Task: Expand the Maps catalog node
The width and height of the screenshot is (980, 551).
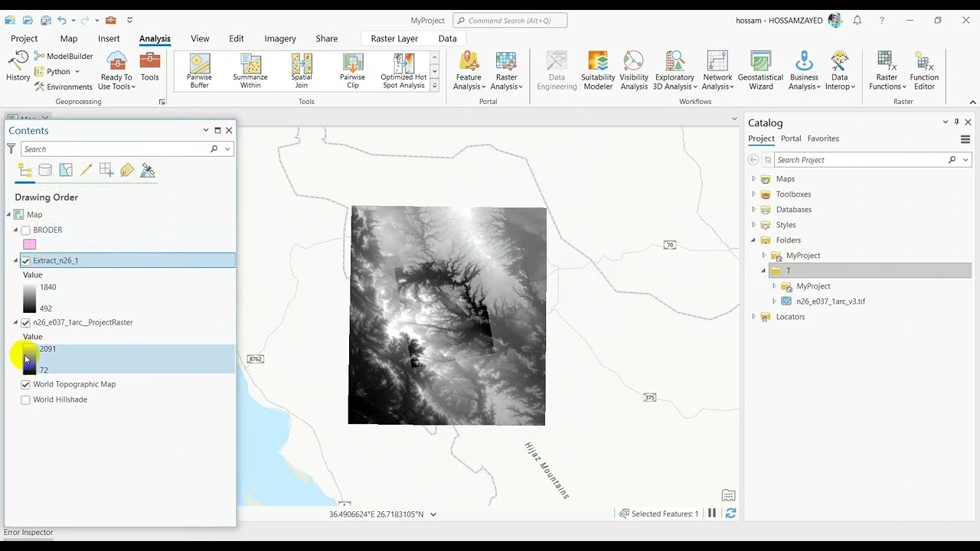Action: [753, 179]
